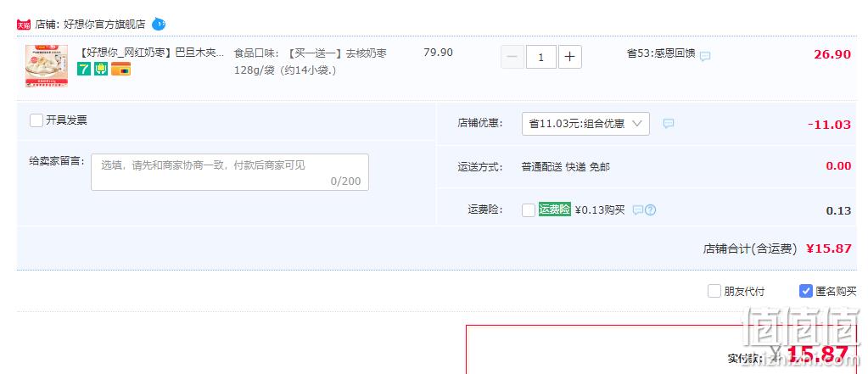Click the 128g/袋 (约14小袋.) specification
Image resolution: width=868 pixels, height=374 pixels.
click(x=285, y=70)
